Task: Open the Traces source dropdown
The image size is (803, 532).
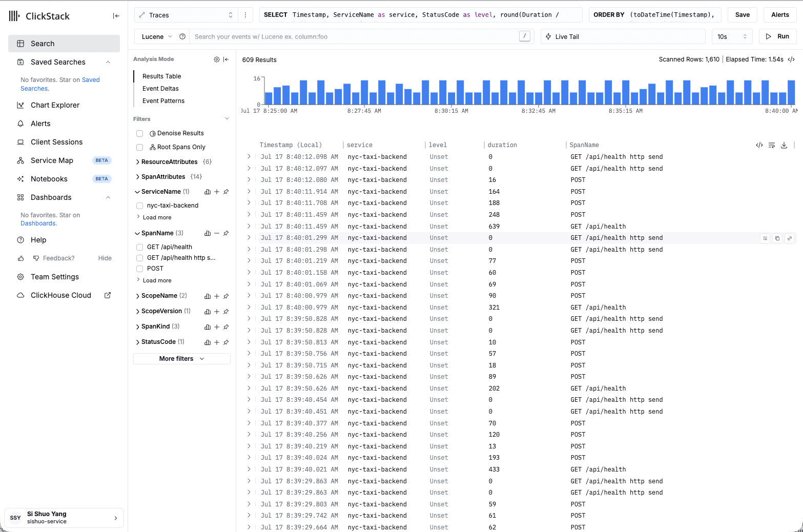Action: pyautogui.click(x=187, y=15)
